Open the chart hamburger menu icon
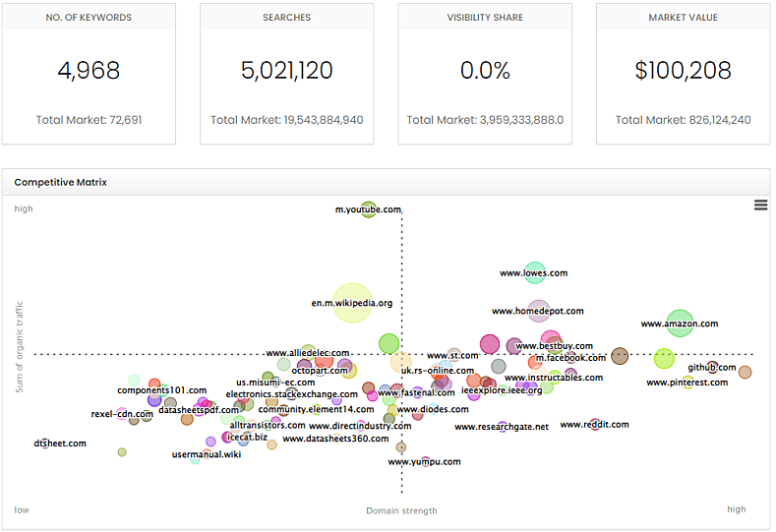The image size is (776, 532). point(760,205)
